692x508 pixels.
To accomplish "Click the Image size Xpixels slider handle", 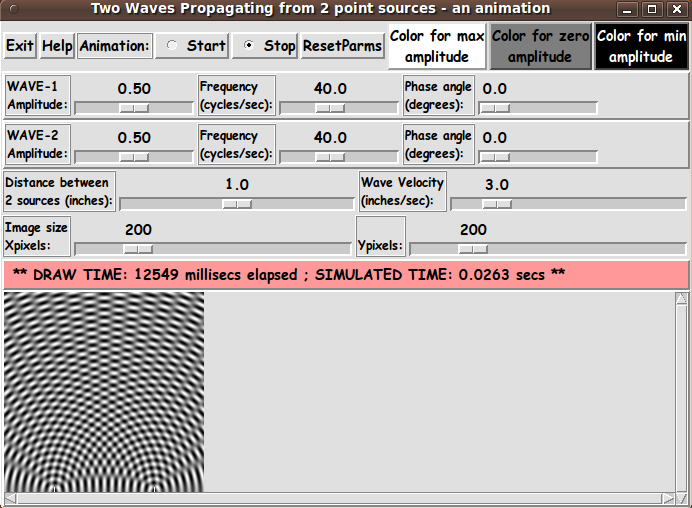I will [x=138, y=249].
